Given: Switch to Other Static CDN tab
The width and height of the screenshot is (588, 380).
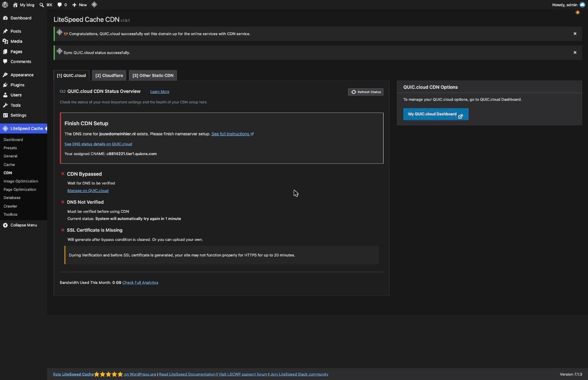Looking at the screenshot, I should [x=153, y=75].
